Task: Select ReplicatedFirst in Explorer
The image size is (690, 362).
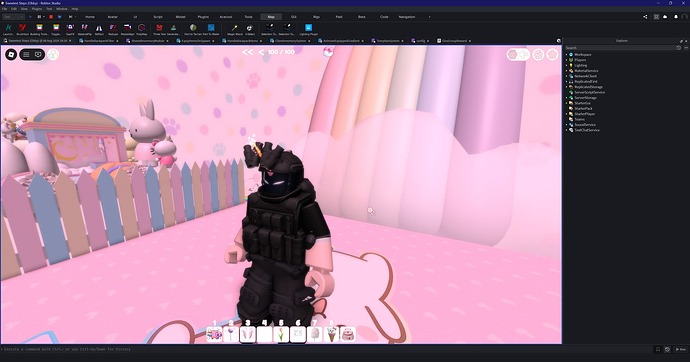Action: (x=586, y=81)
